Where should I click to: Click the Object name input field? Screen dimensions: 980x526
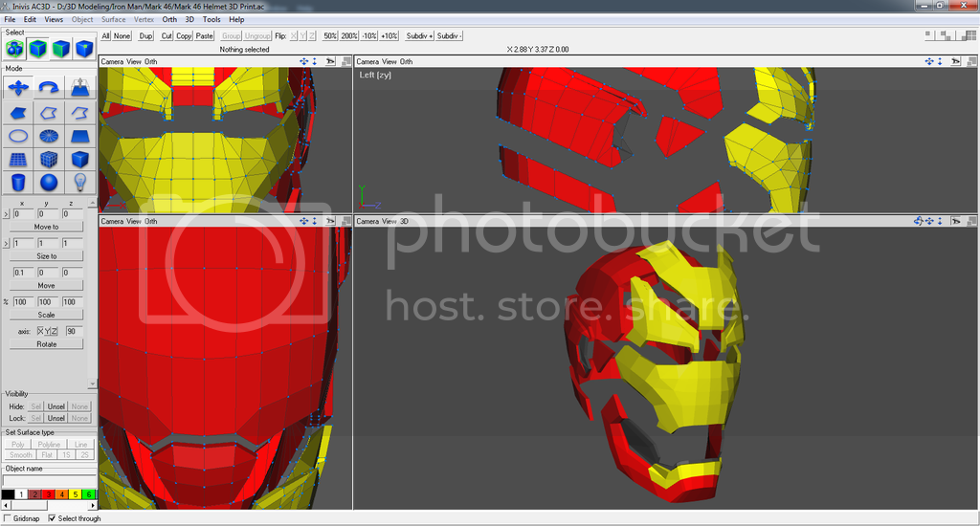49,480
